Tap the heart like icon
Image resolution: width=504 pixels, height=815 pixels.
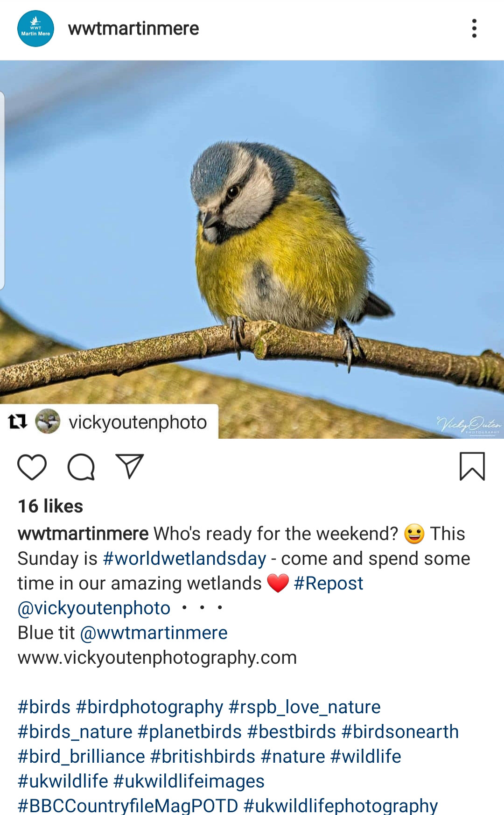click(32, 467)
